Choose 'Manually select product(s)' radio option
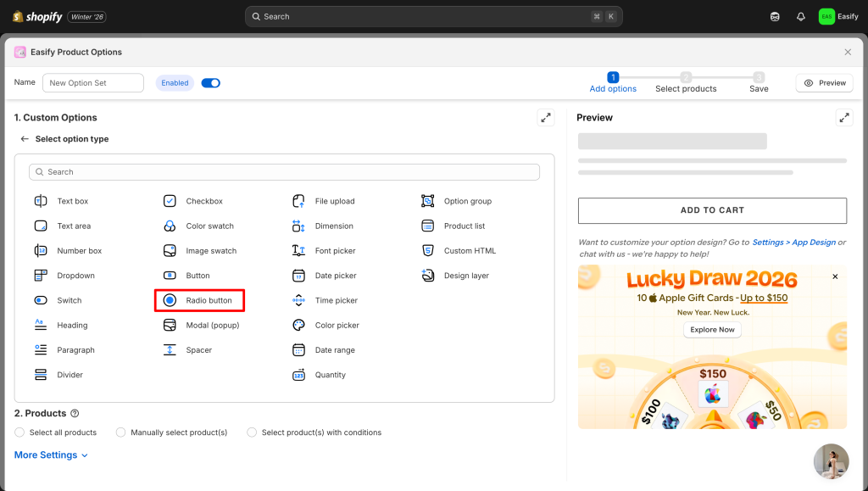This screenshot has width=868, height=491. click(x=121, y=432)
